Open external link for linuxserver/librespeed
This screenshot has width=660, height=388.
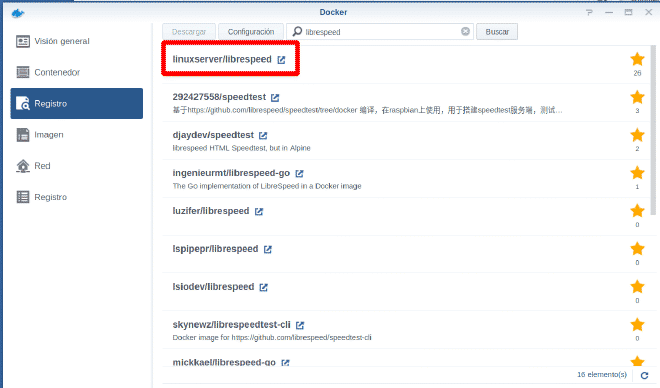tap(281, 60)
